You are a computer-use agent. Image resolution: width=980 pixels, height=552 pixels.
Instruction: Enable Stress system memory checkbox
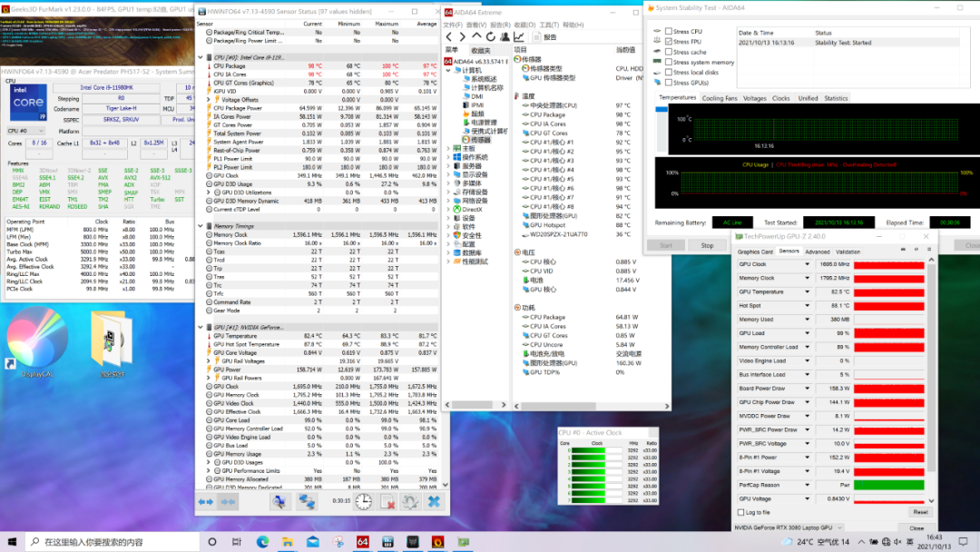(x=669, y=62)
